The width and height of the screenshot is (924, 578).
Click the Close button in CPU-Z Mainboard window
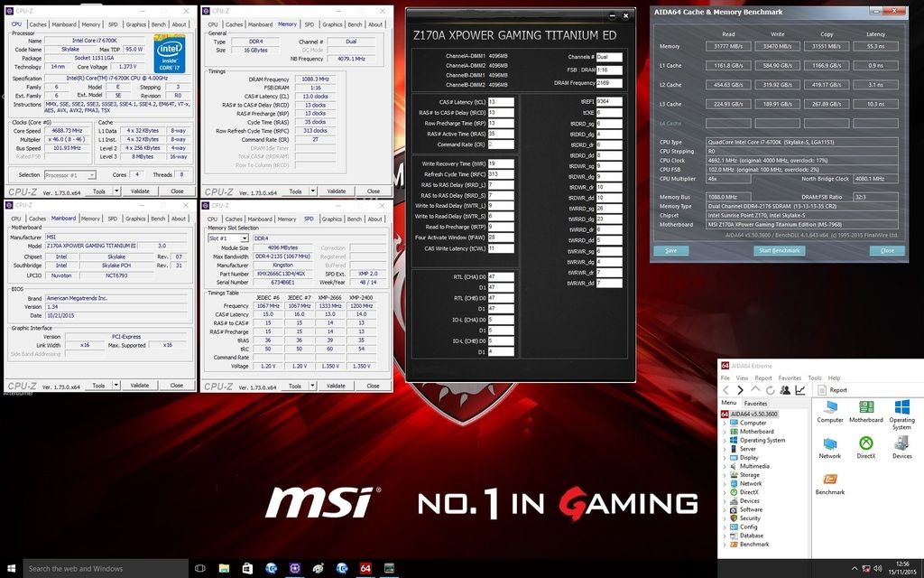point(177,385)
